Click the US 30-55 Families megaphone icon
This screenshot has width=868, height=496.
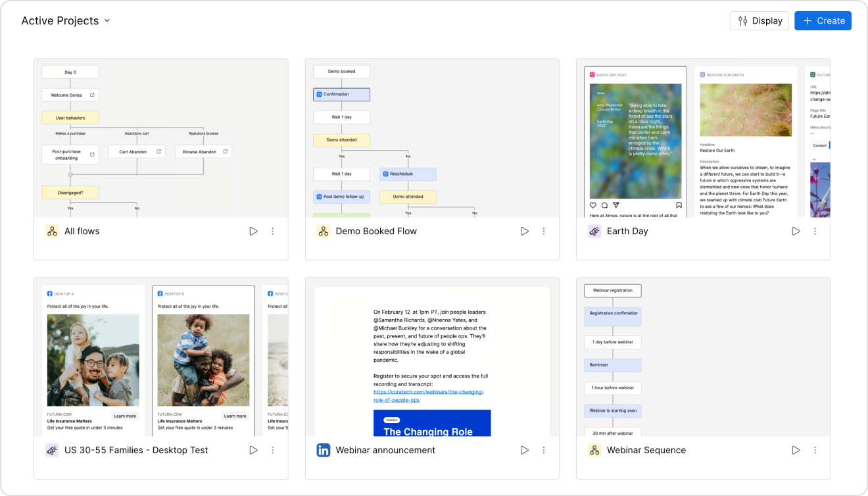point(52,450)
